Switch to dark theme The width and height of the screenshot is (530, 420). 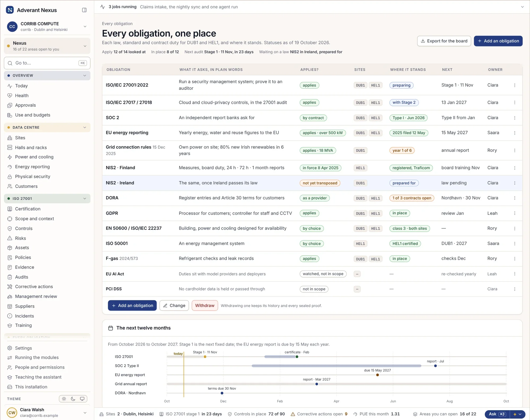tap(73, 399)
